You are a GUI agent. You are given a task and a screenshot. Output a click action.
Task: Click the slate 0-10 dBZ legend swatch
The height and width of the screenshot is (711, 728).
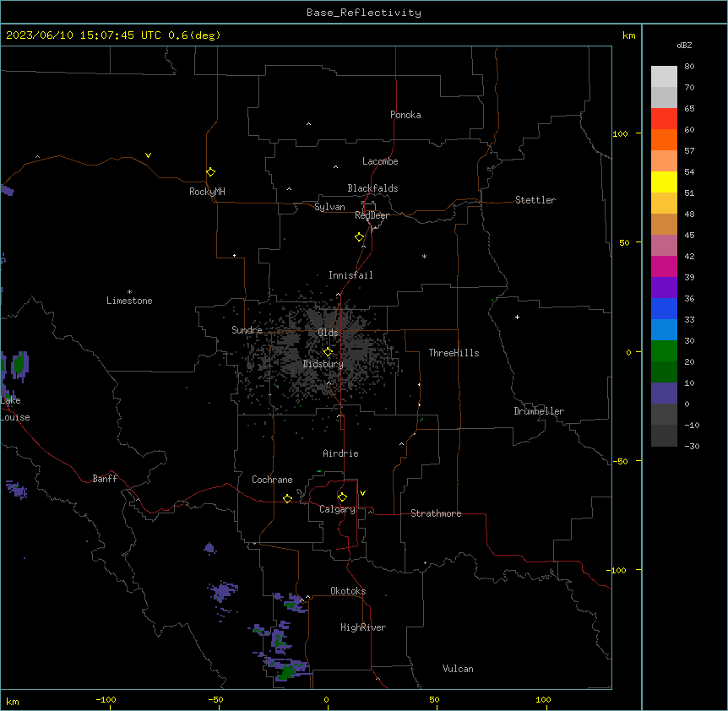[x=664, y=393]
